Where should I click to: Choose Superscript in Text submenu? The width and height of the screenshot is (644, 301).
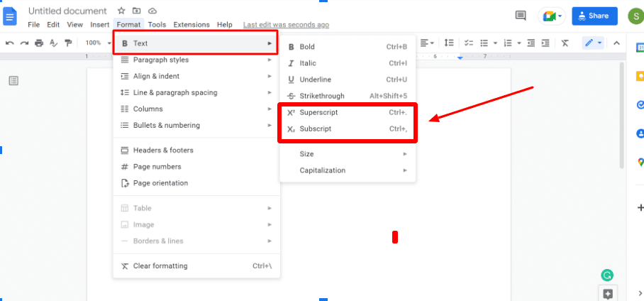click(348, 112)
